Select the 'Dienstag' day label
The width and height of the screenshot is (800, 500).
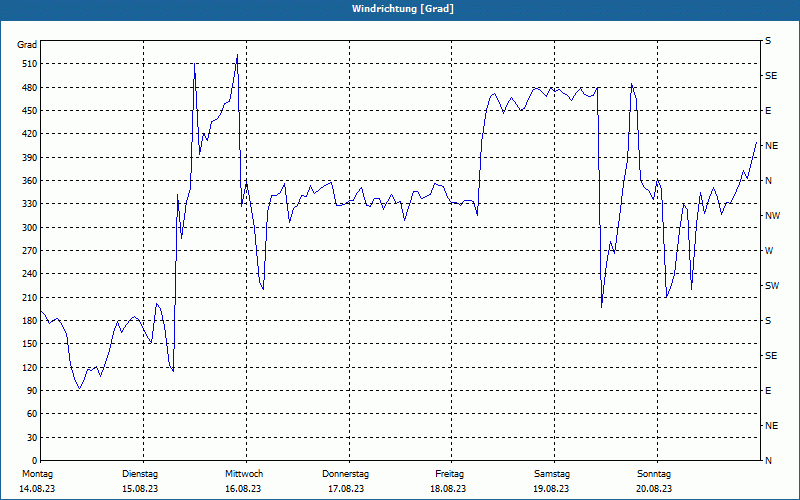(x=140, y=474)
